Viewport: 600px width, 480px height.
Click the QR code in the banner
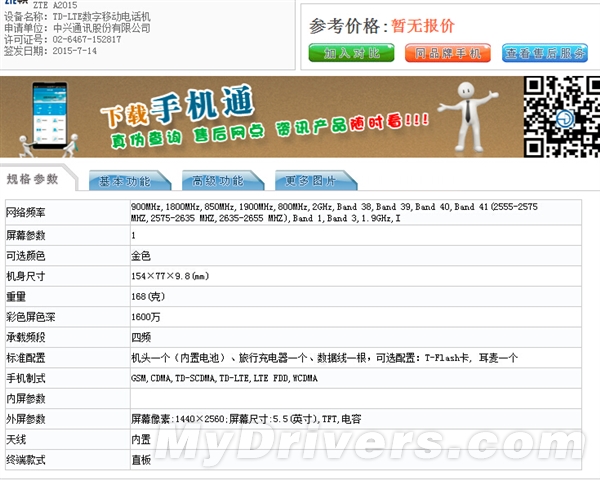[x=562, y=117]
